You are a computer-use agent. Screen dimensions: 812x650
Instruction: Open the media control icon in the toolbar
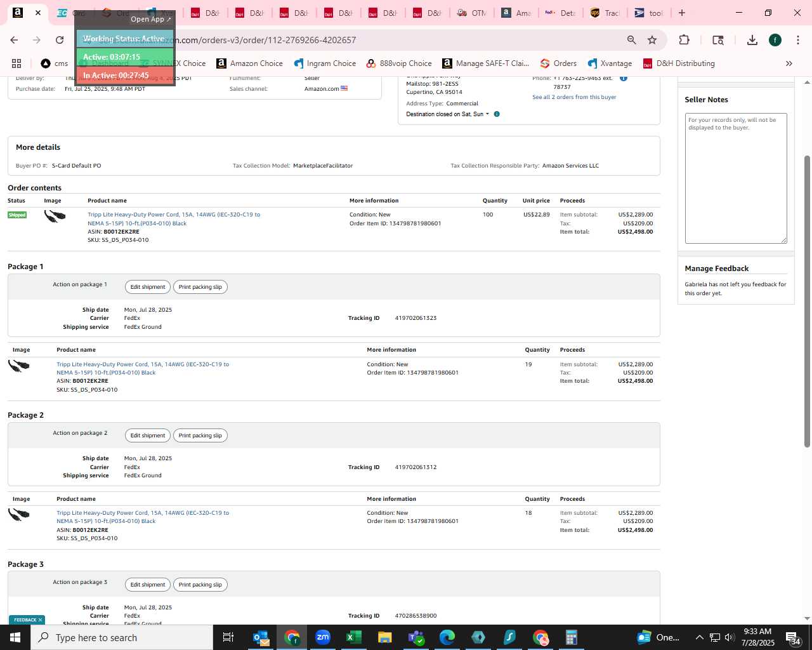718,40
